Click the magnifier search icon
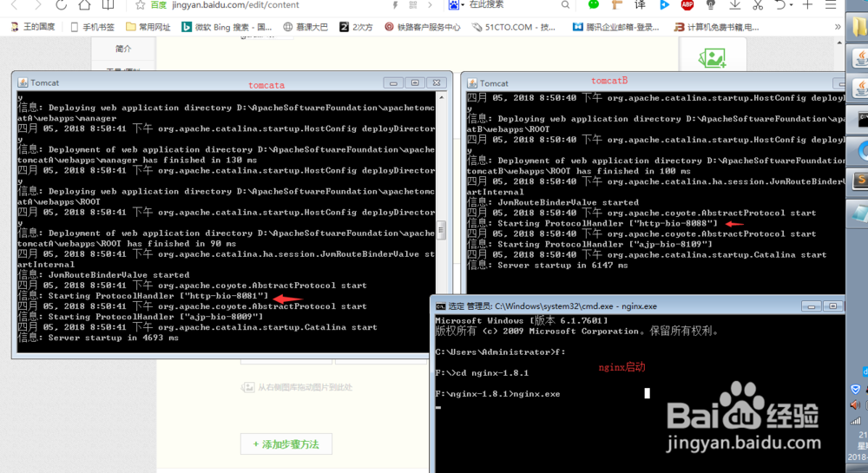The image size is (868, 473). pos(565,5)
